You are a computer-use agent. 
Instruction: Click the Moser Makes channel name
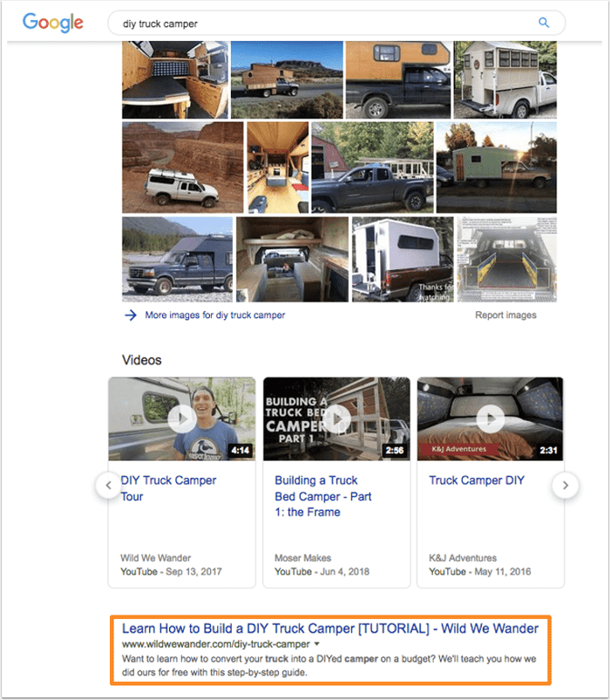[x=302, y=558]
